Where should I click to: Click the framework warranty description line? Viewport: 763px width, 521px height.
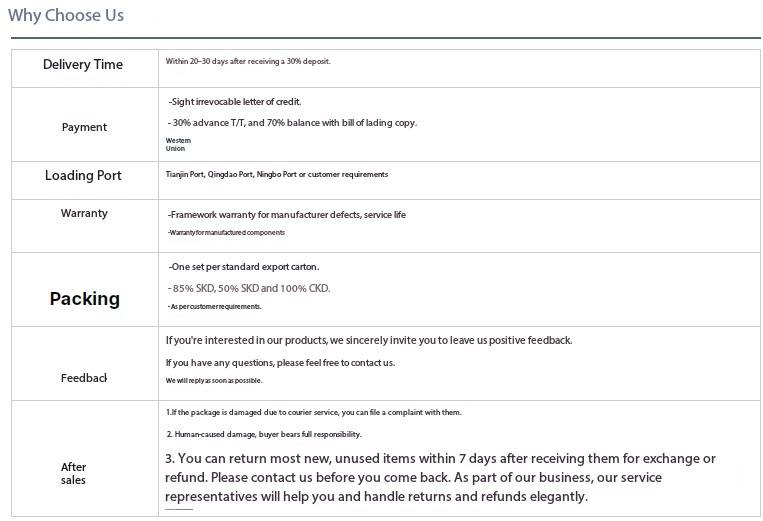click(x=287, y=215)
